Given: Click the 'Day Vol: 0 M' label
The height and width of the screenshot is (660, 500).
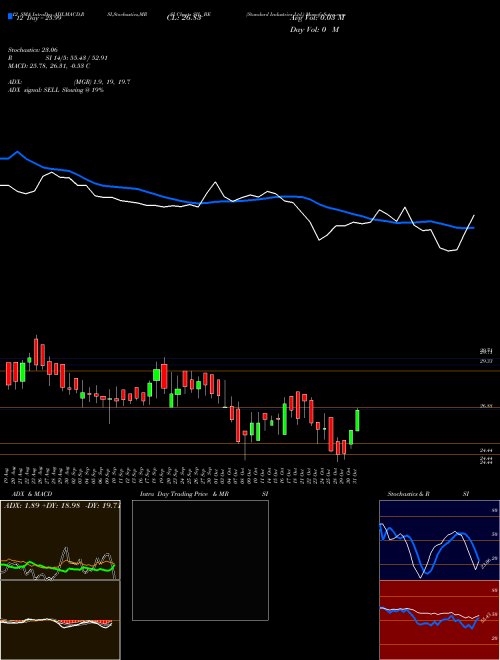Looking at the screenshot, I should [x=314, y=30].
